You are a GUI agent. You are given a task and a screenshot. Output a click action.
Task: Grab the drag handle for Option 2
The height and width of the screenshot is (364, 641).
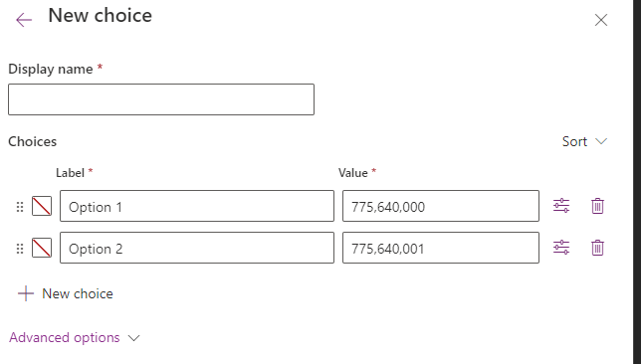coord(20,249)
